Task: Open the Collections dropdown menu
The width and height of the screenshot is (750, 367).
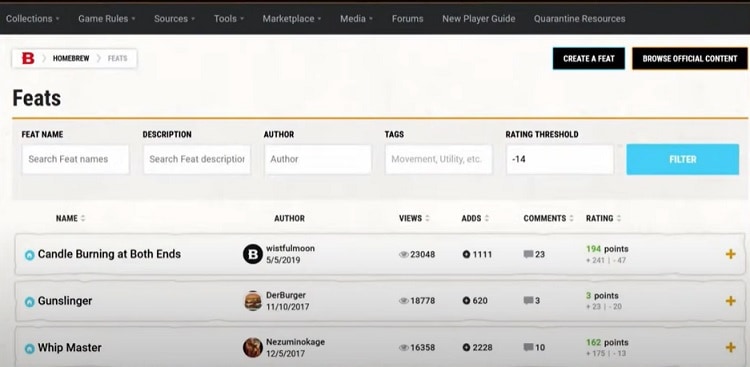Action: 33,19
